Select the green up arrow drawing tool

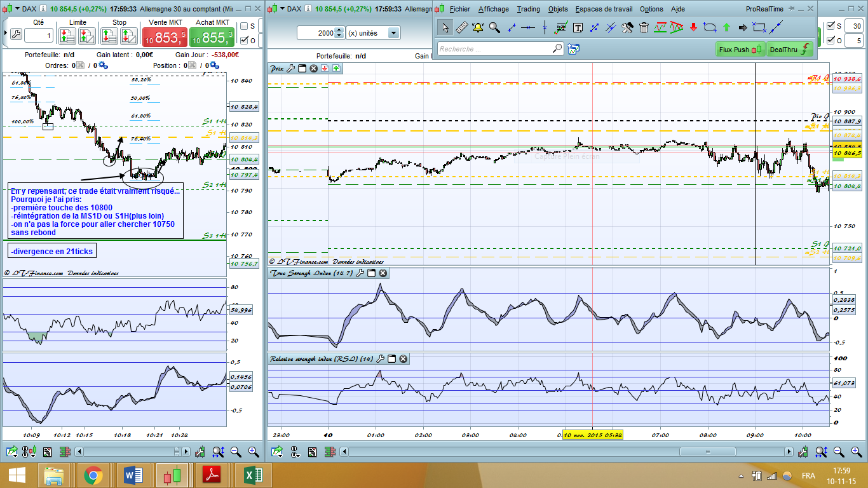[x=726, y=27]
